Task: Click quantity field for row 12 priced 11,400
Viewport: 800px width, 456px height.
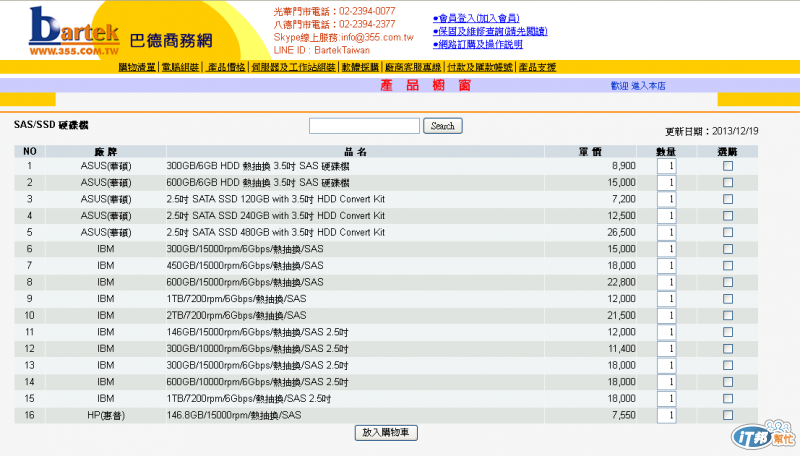Action: [x=666, y=349]
